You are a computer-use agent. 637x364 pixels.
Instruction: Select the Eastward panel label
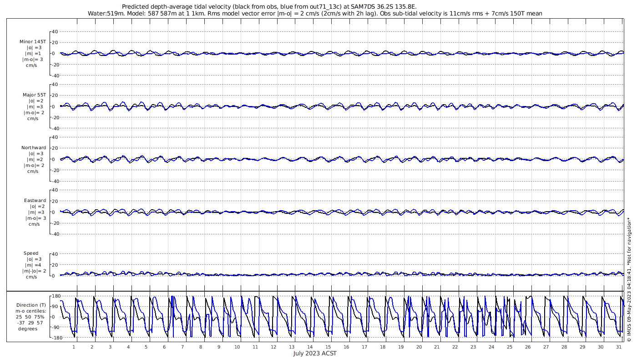(x=35, y=200)
